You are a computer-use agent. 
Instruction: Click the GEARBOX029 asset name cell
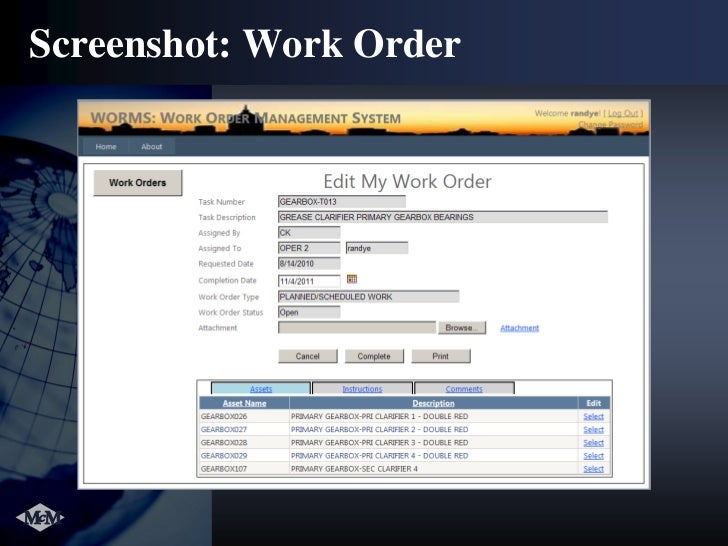coord(244,455)
